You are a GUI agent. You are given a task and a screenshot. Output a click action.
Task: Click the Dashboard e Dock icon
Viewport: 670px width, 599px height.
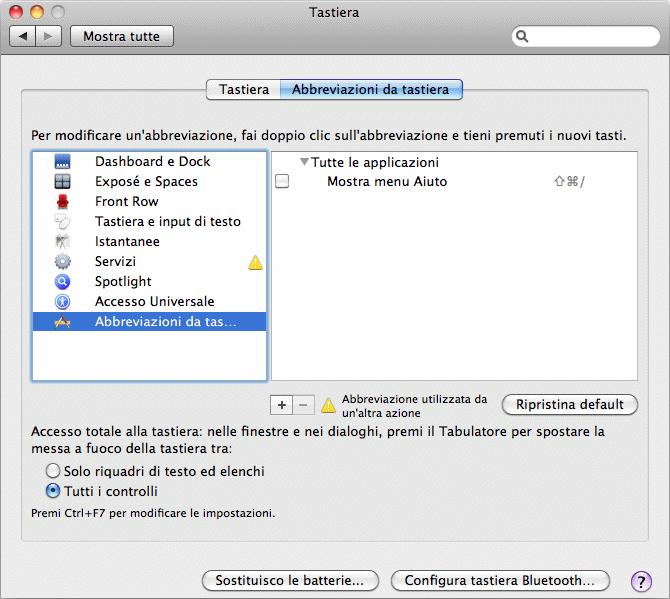(x=62, y=161)
